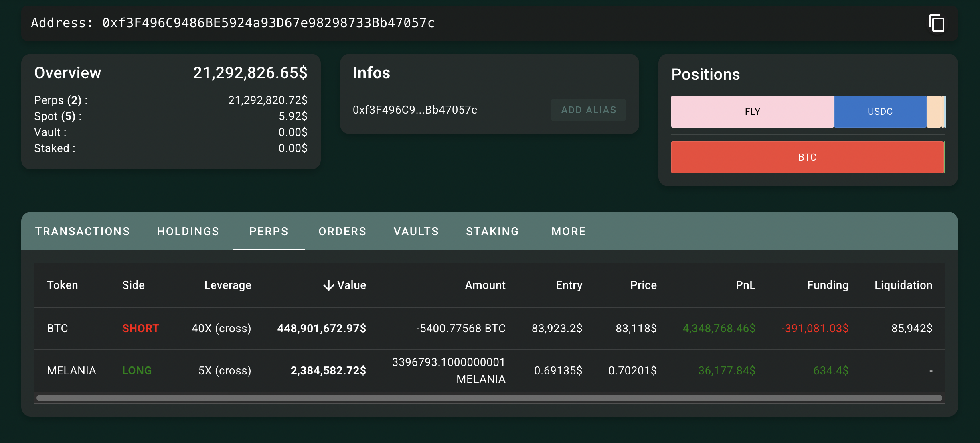Sort by the Price column header
The width and height of the screenshot is (980, 443).
644,285
